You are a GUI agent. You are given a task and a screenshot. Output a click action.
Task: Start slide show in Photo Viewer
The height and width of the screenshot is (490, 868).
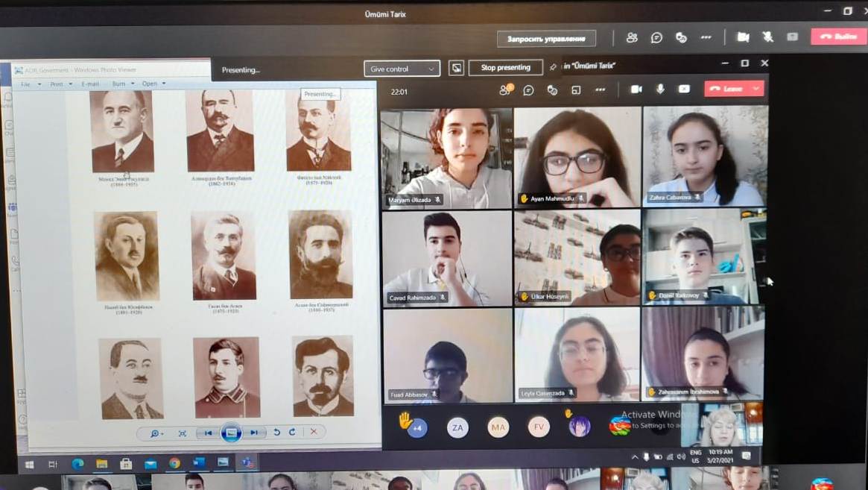pos(232,433)
